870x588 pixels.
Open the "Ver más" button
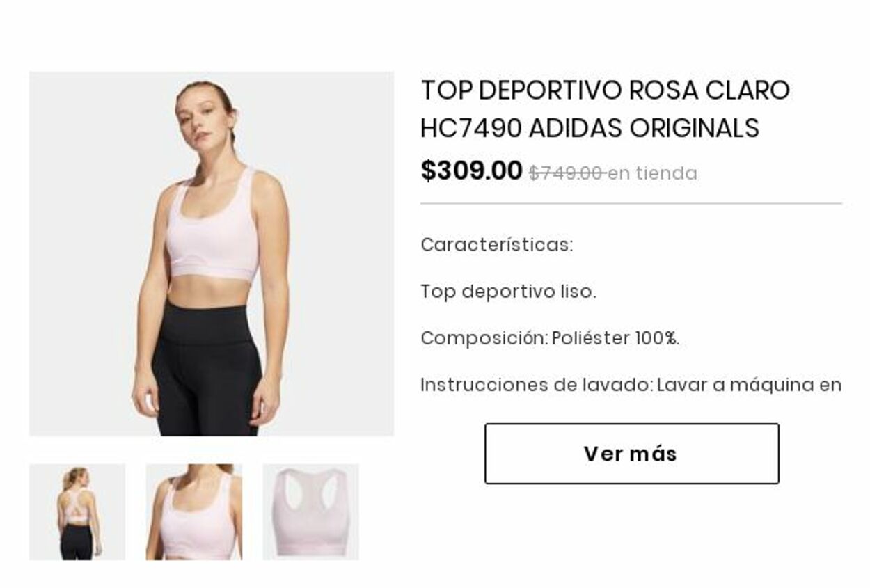[x=631, y=454]
